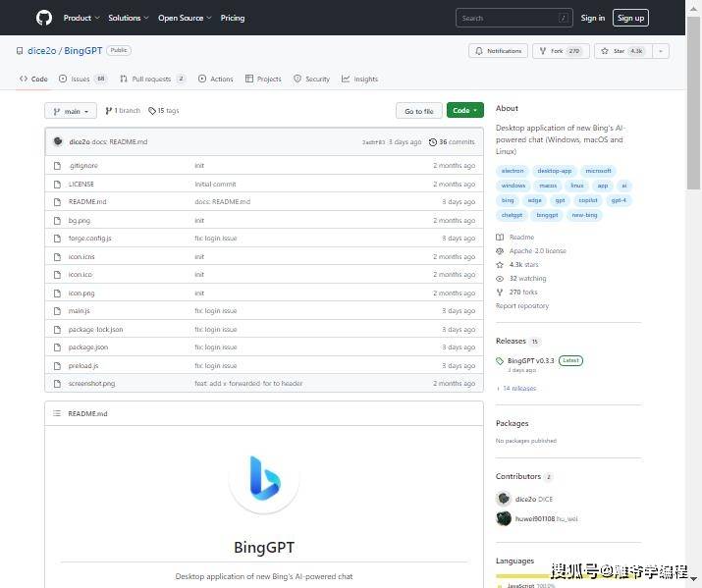Viewport: 702px width, 588px height.
Task: Open the screenshot.png file
Action: click(x=91, y=384)
